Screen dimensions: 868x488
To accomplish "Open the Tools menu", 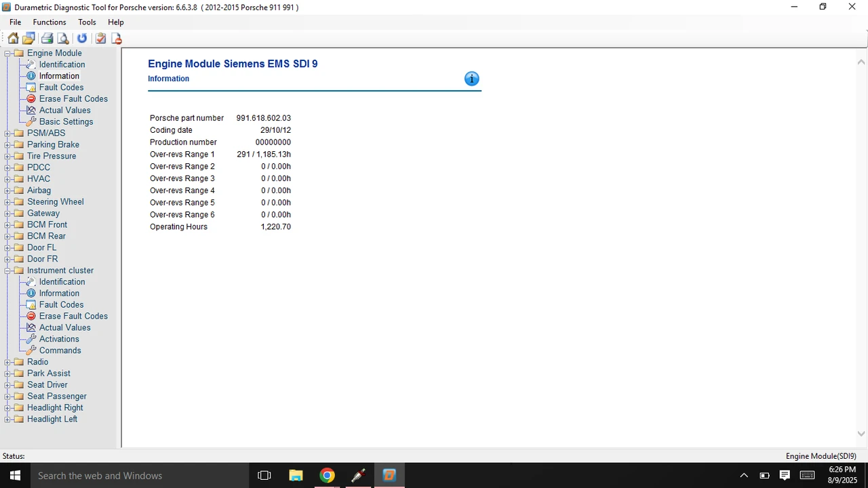I will pyautogui.click(x=87, y=22).
